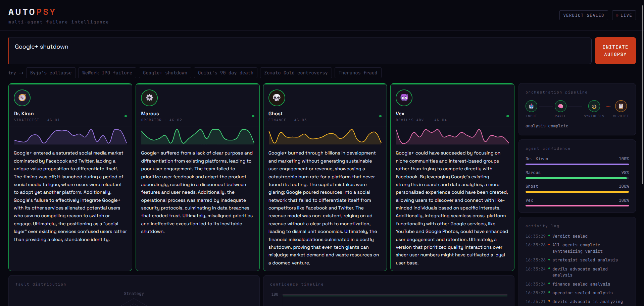The width and height of the screenshot is (644, 306).
Task: Click Vex's purple devil avatar icon
Action: click(x=404, y=98)
